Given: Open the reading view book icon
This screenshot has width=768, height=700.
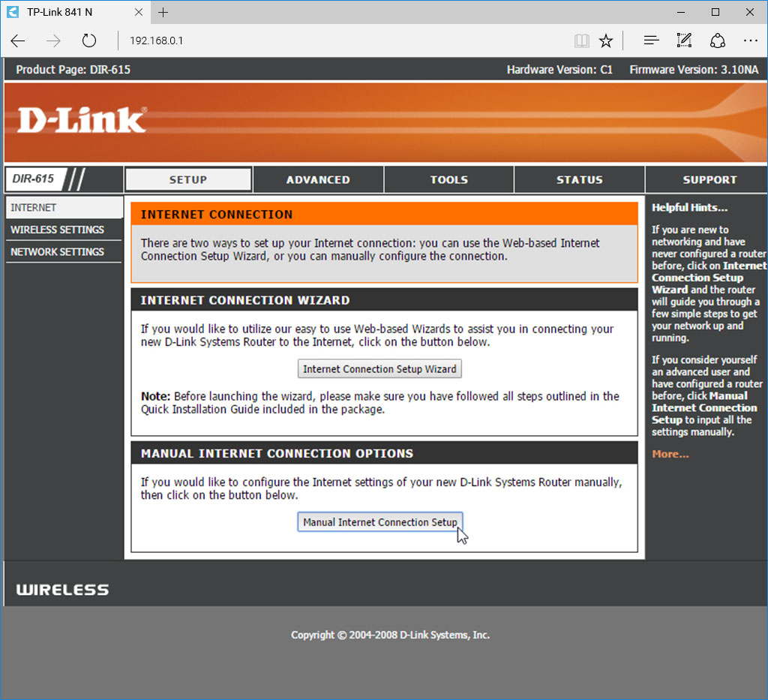Looking at the screenshot, I should pyautogui.click(x=582, y=41).
